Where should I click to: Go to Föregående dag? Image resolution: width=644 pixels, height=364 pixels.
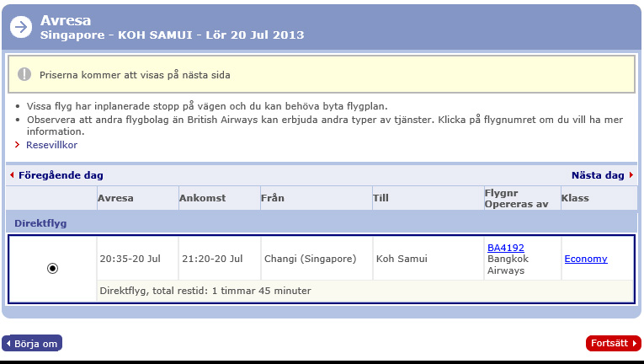click(x=61, y=175)
